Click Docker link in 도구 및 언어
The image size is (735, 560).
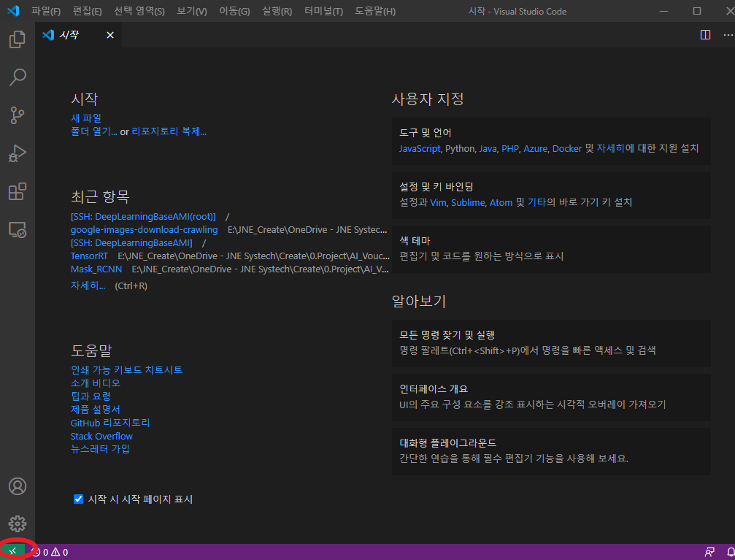(566, 149)
